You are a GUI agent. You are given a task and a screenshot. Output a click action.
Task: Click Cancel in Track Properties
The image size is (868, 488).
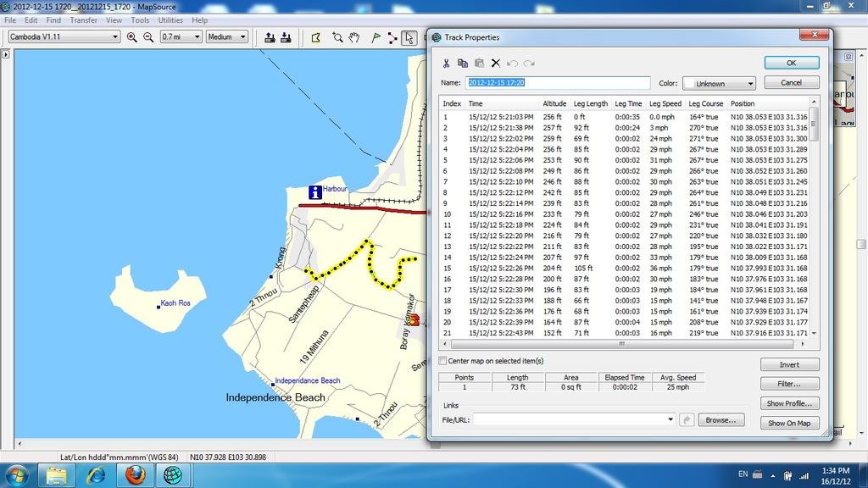point(792,82)
